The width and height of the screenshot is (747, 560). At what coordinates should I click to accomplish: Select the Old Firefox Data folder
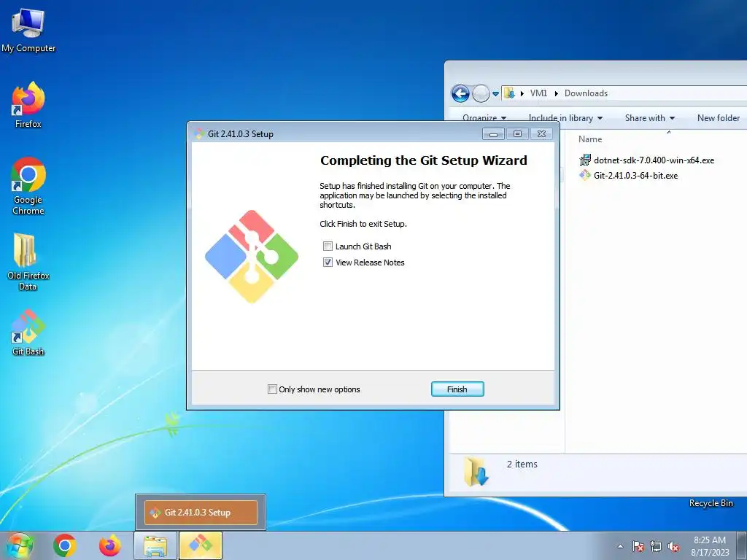28,262
